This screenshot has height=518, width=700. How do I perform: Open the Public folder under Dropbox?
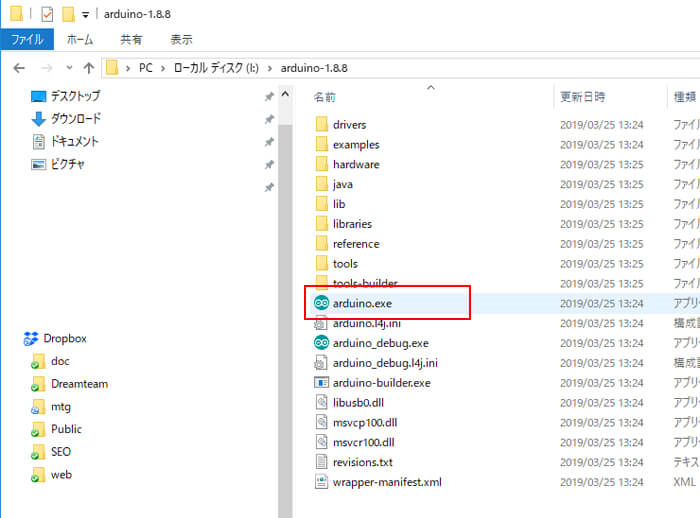coord(57,429)
